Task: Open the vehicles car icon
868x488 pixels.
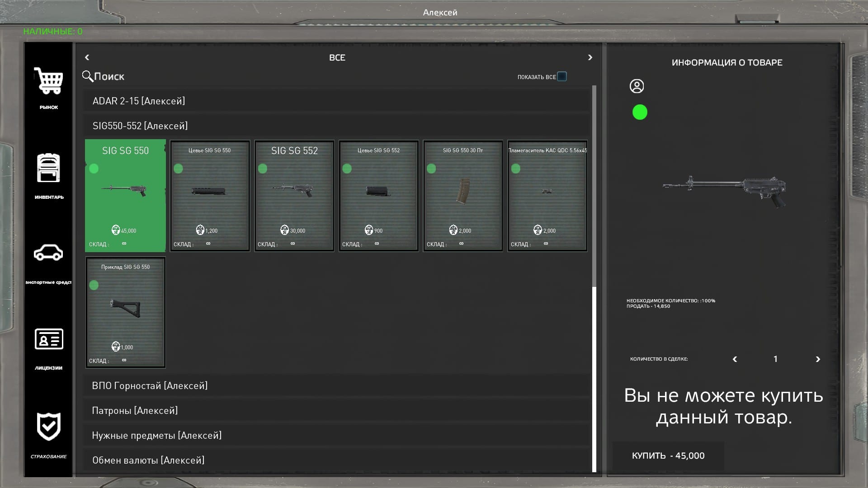Action: [x=48, y=253]
